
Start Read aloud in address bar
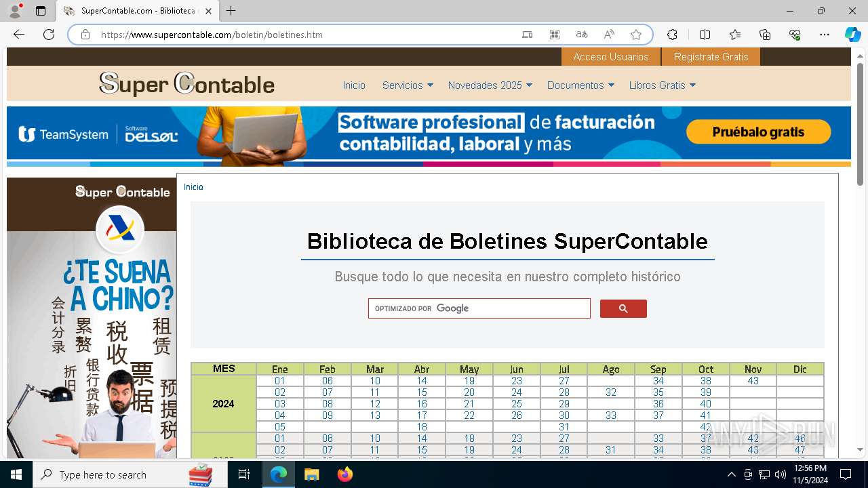(x=609, y=35)
